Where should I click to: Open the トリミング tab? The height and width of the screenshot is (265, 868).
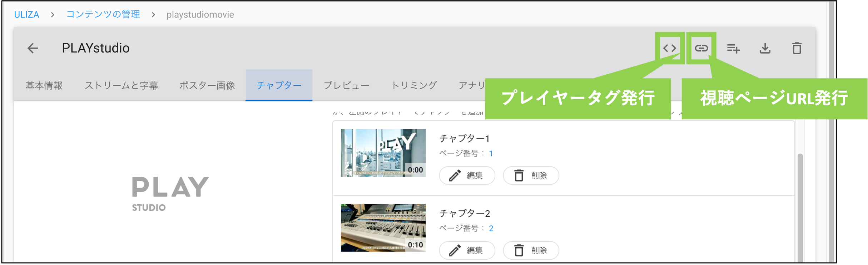[x=414, y=85]
